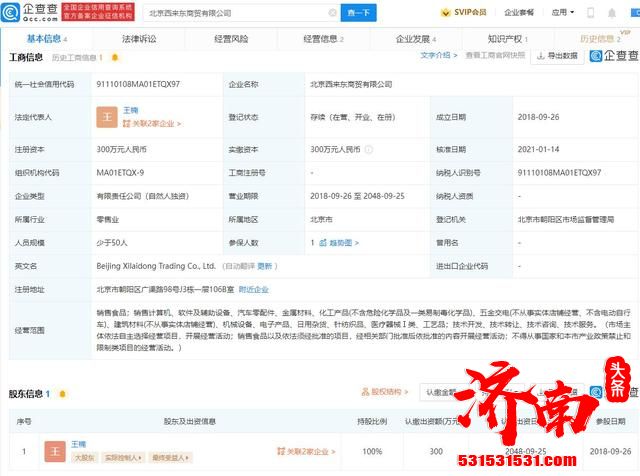The height and width of the screenshot is (476, 640).
Task: Click shareholder 参股日期 value 2018-09-26
Action: tap(610, 452)
